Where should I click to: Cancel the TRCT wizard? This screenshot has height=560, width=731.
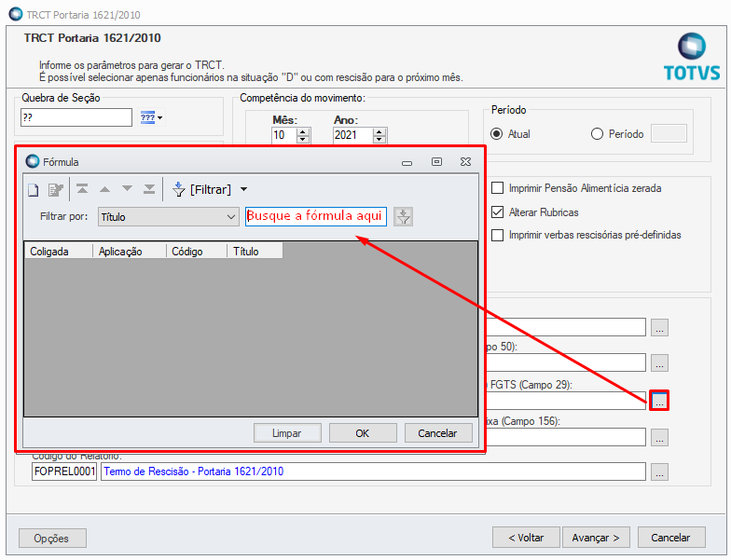coord(671,538)
